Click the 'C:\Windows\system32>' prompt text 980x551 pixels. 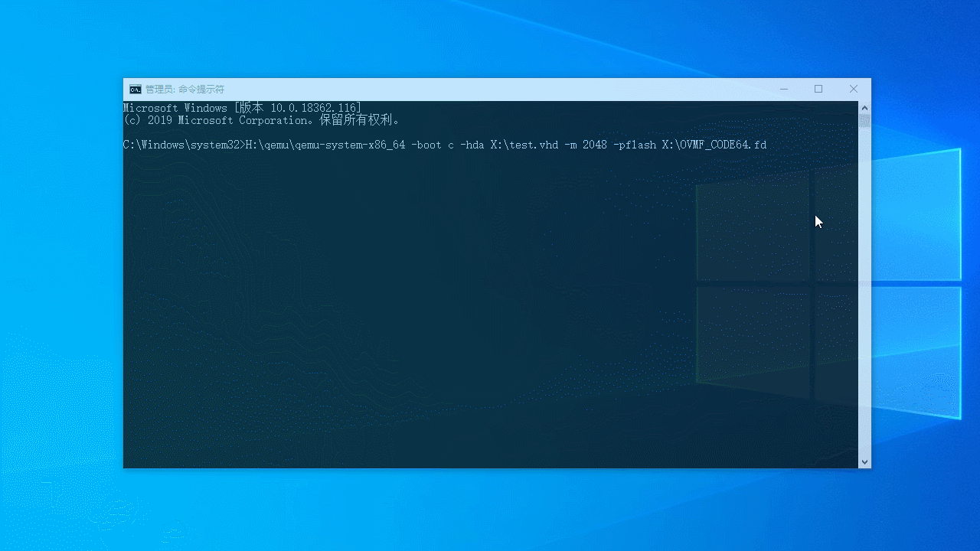[x=185, y=145]
